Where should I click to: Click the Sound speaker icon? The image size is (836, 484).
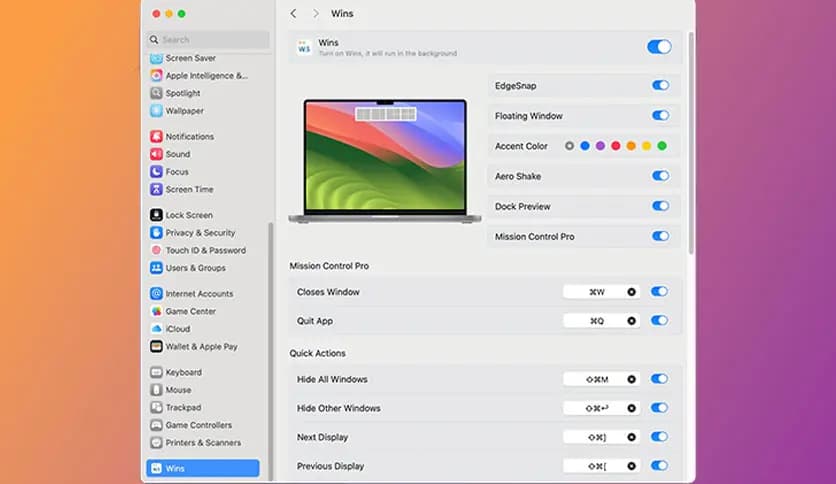pos(156,154)
